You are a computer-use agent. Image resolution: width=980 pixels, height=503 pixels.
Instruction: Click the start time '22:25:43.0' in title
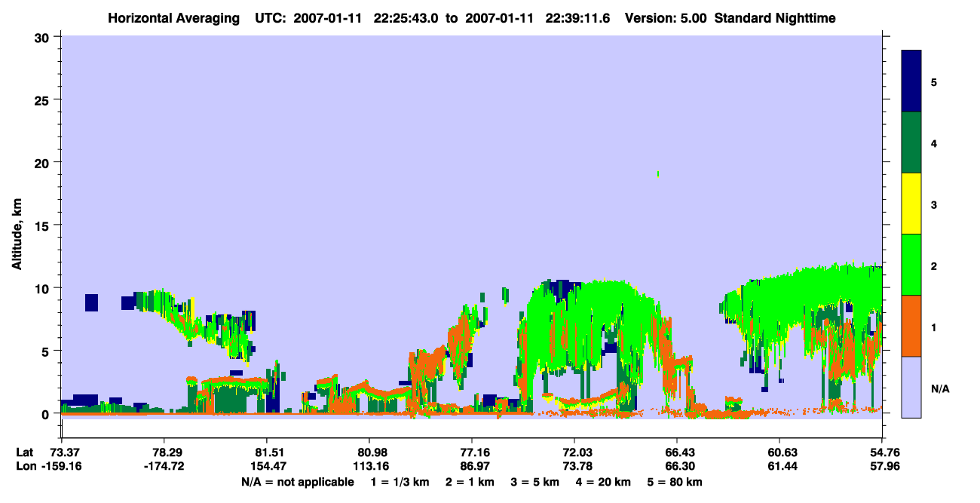[x=407, y=17]
